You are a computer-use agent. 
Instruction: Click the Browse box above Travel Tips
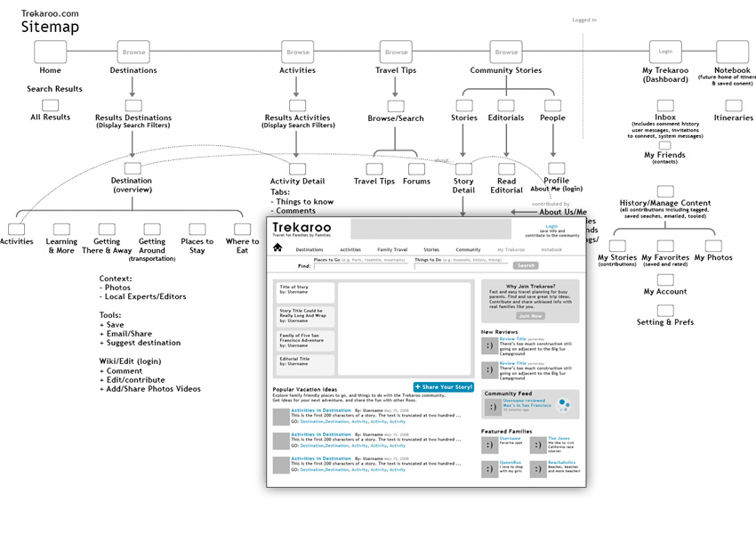pyautogui.click(x=396, y=52)
